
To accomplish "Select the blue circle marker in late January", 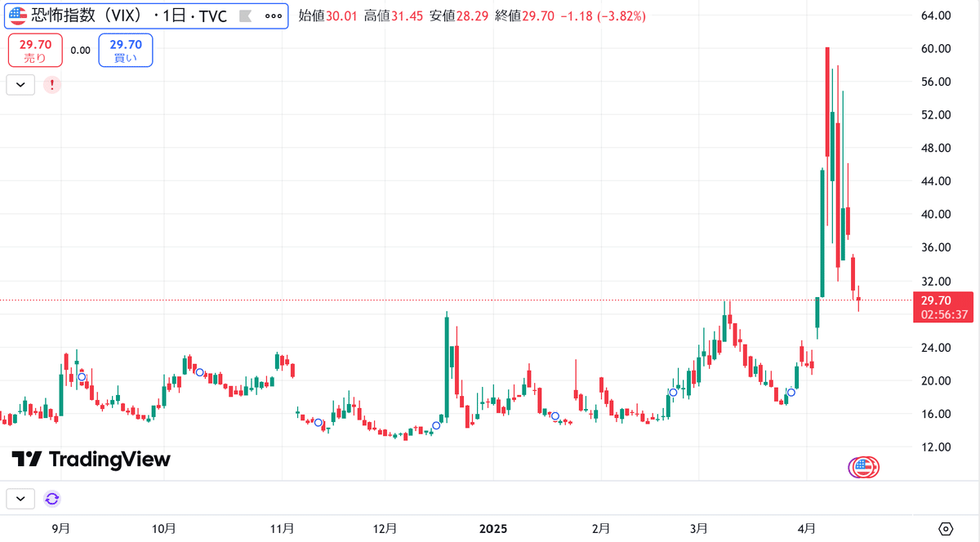I will click(x=555, y=416).
